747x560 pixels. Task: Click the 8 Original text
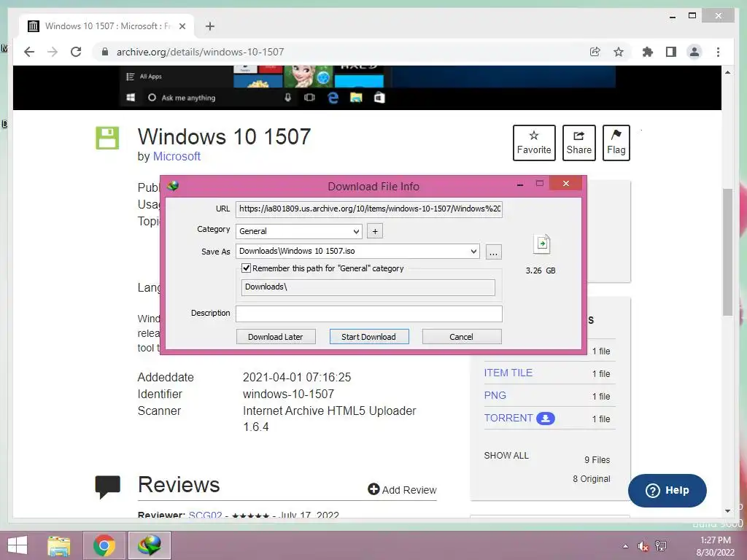pyautogui.click(x=591, y=479)
